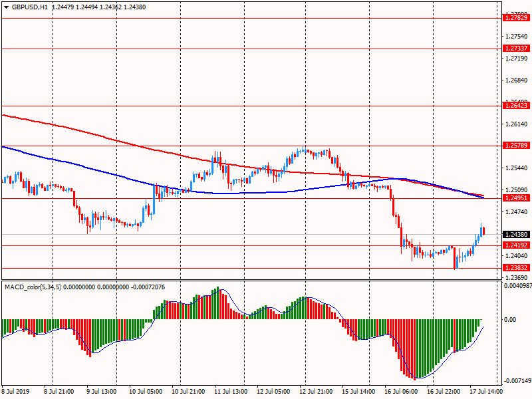Click the 16 Jul 06:00 time axis label
Viewport: 532px width, 399px height.
point(401,392)
